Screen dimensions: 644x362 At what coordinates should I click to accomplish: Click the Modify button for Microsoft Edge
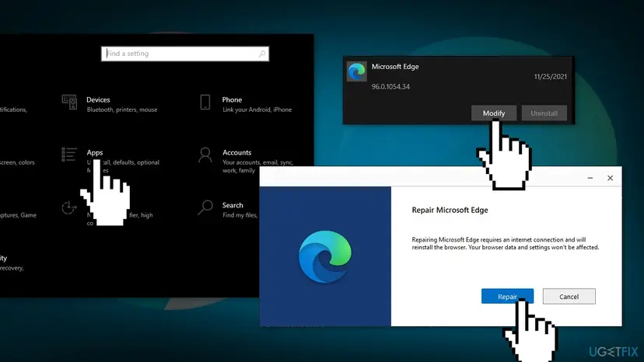pyautogui.click(x=494, y=113)
